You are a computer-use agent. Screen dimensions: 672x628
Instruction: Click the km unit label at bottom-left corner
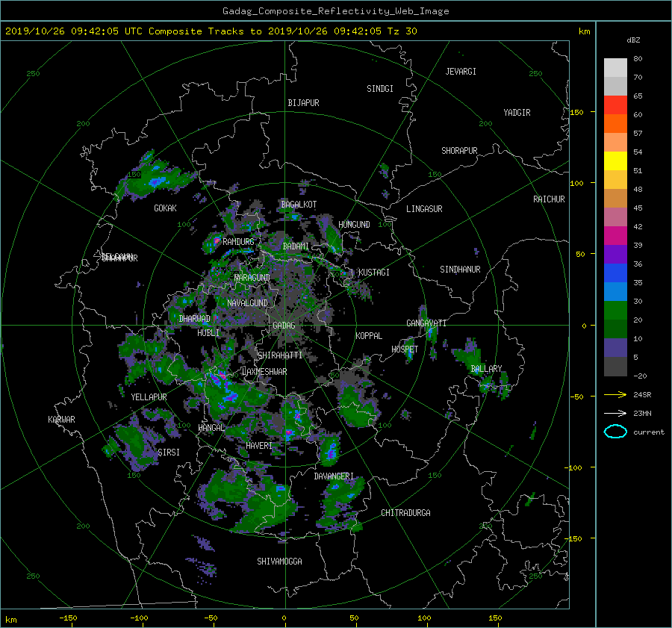10,620
